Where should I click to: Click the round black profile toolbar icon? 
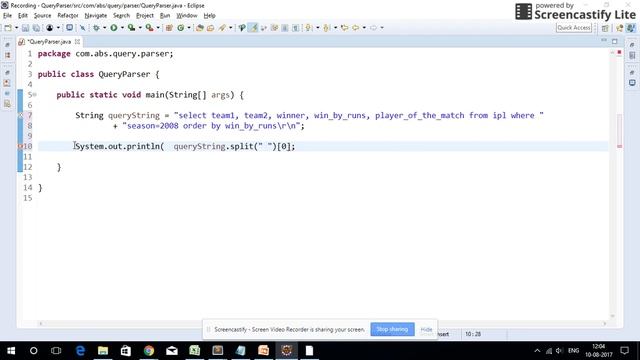(50, 28)
